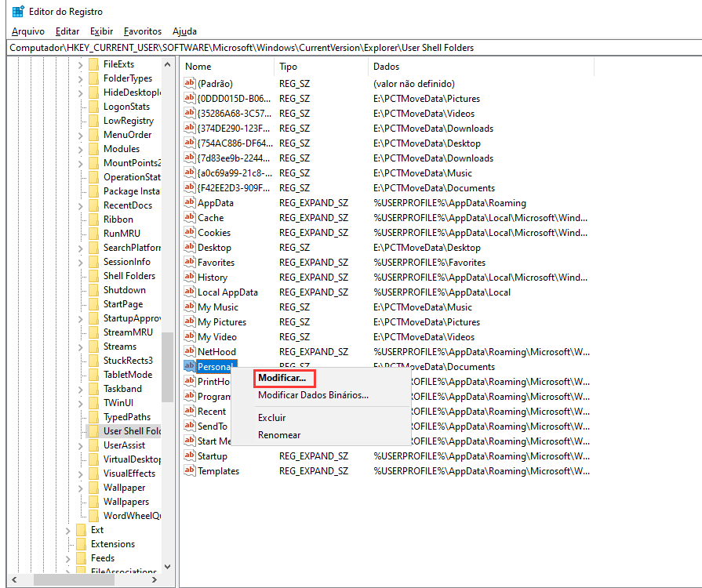Open the Favoritos menu

click(x=142, y=31)
